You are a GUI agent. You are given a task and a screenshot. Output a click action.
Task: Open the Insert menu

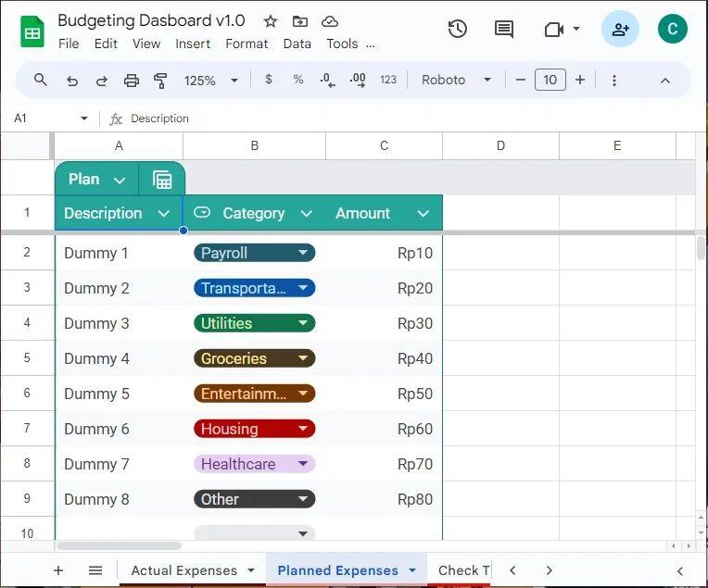(x=193, y=44)
